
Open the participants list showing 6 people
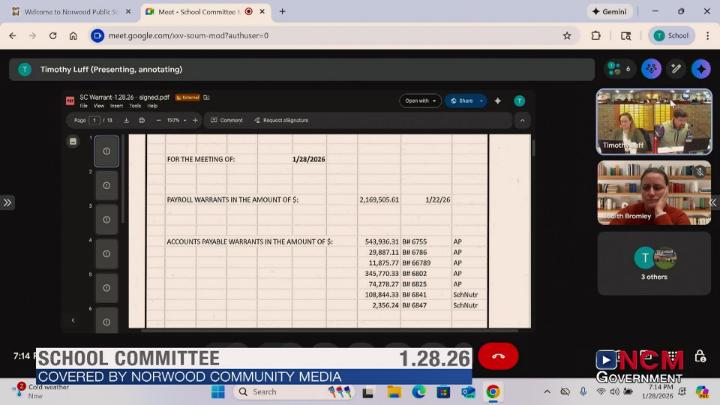tap(618, 69)
